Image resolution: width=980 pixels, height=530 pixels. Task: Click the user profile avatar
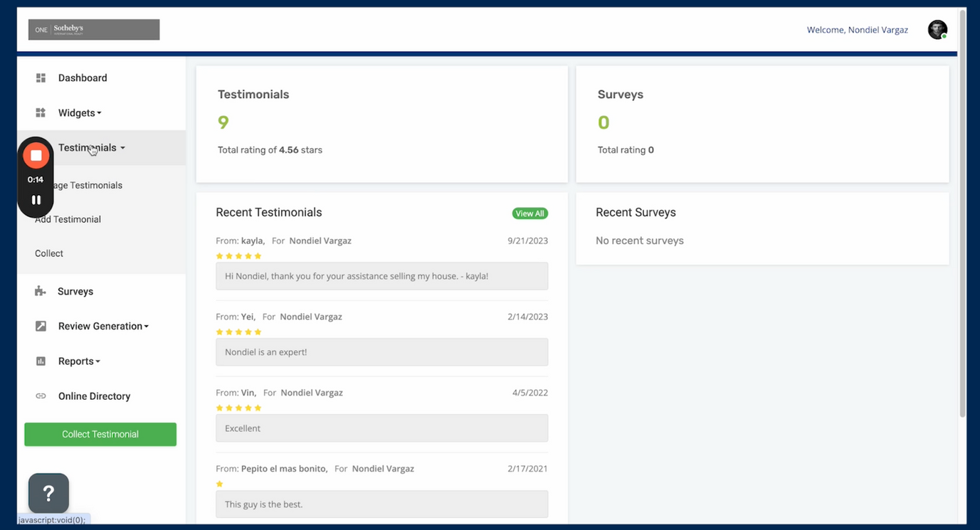[937, 30]
